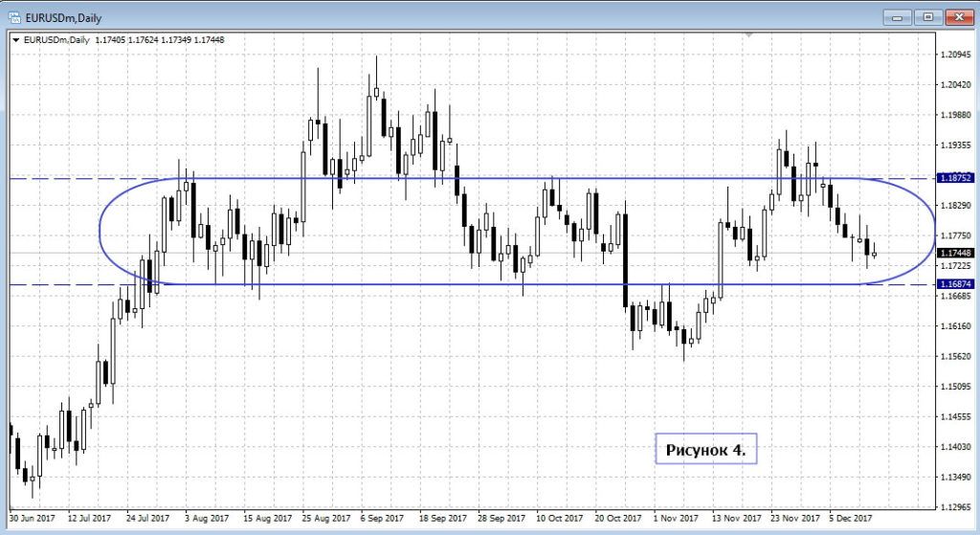Click the 1.18752 upper line price tag
The width and height of the screenshot is (980, 535).
click(x=955, y=179)
